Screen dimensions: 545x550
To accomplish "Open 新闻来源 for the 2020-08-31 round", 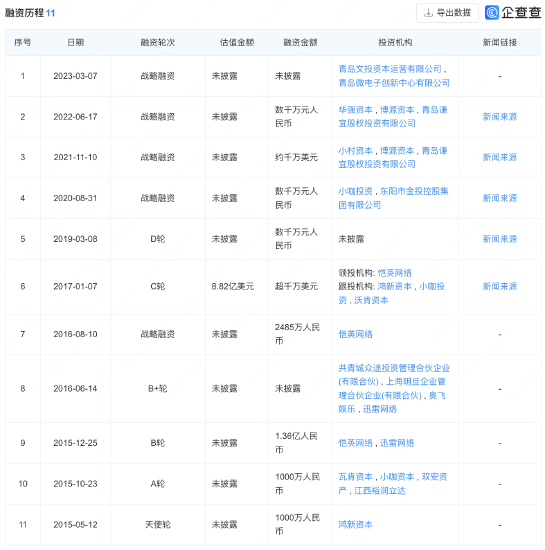I will click(500, 198).
